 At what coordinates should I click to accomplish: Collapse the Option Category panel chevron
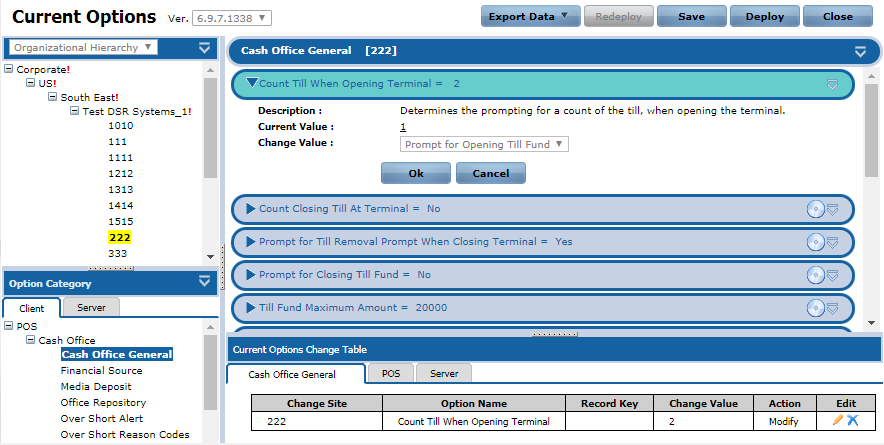point(205,281)
